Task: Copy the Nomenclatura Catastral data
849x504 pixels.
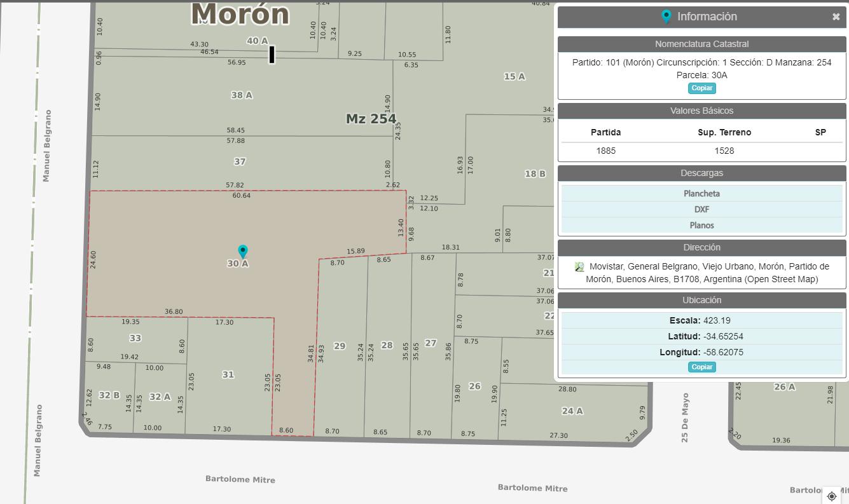Action: (701, 88)
